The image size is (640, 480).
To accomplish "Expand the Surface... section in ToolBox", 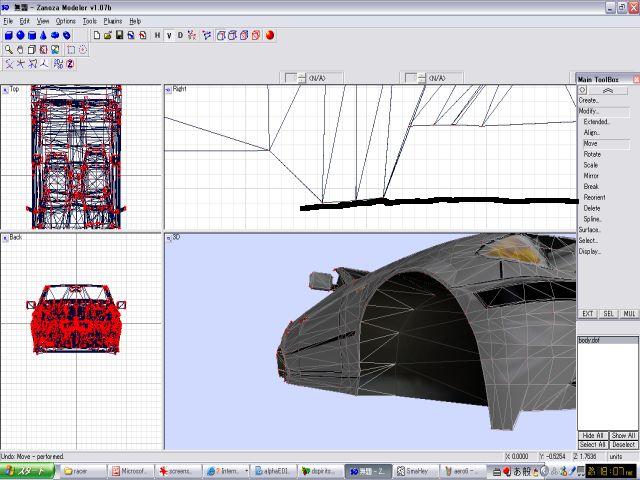I will [590, 229].
